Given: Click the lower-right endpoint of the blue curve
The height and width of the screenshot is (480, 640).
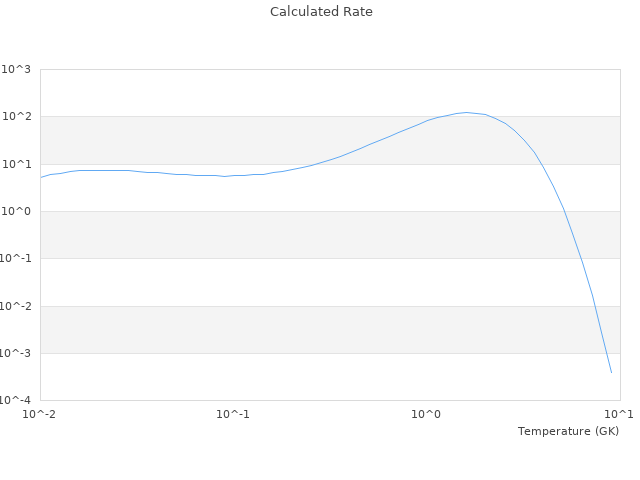Looking at the screenshot, I should point(611,373).
